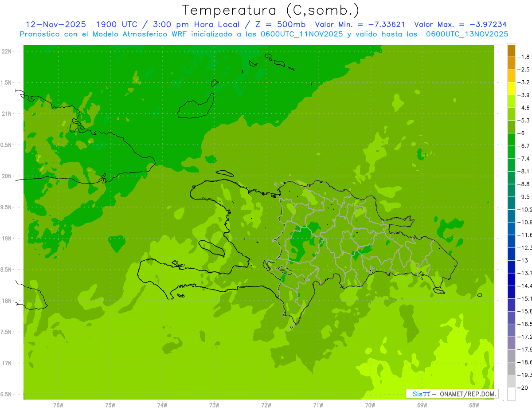Click the "-13" colorbar label

click(x=523, y=260)
